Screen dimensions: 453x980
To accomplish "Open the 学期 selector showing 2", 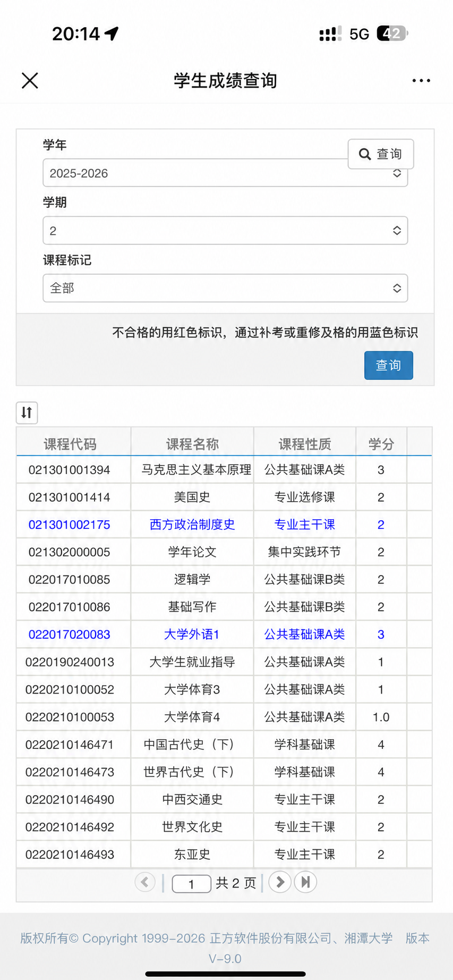I will [x=225, y=231].
